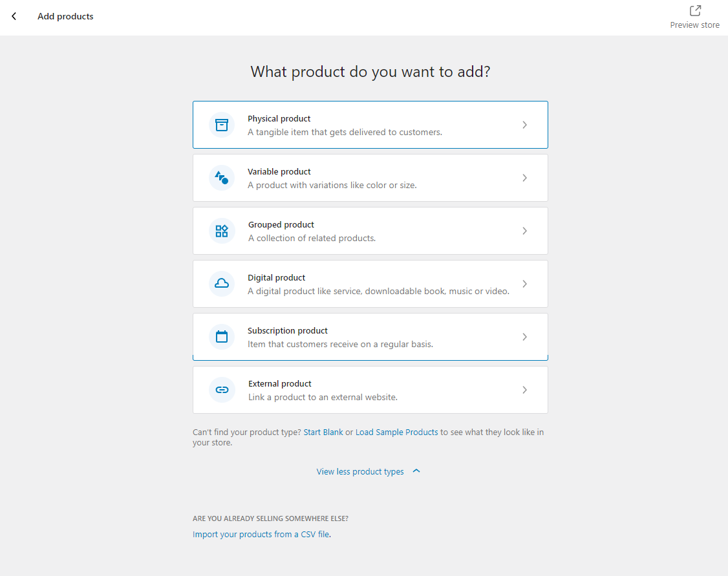Select the Variable product option
This screenshot has height=576, width=728.
click(370, 177)
